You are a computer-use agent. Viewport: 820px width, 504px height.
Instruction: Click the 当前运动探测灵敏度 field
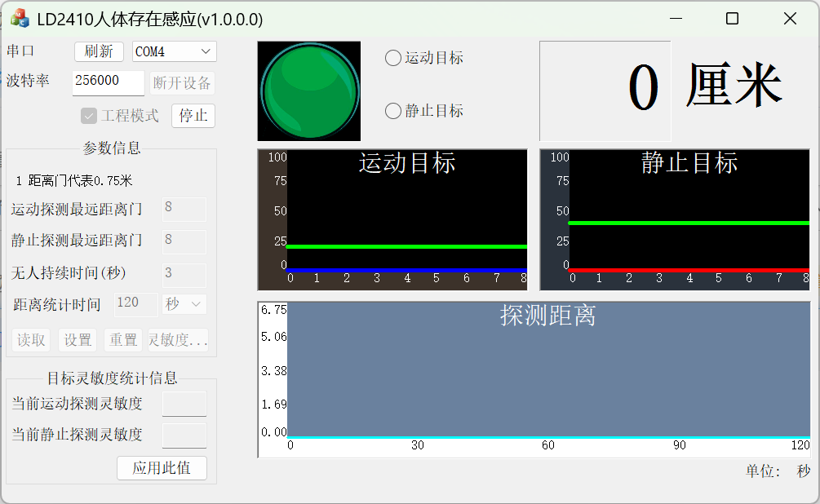click(x=184, y=404)
